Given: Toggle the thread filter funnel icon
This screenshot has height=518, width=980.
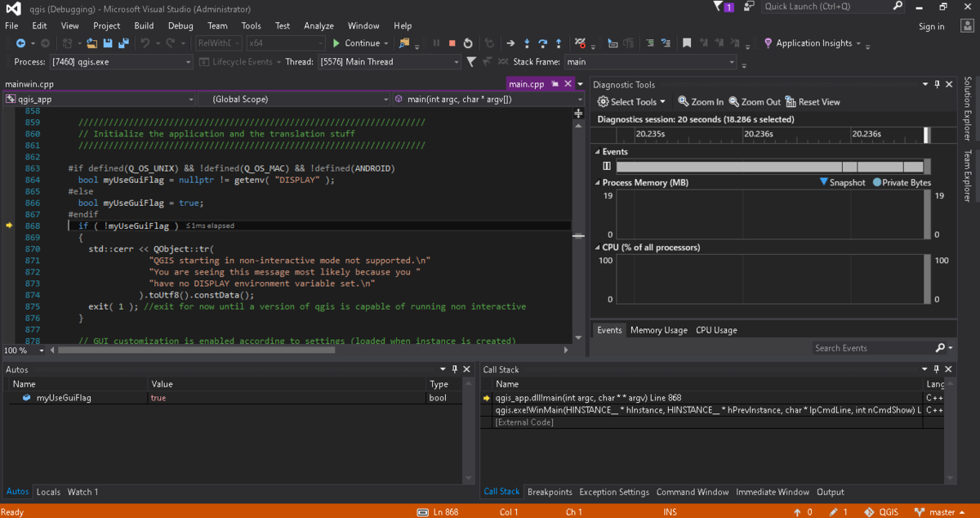Looking at the screenshot, I should point(471,62).
